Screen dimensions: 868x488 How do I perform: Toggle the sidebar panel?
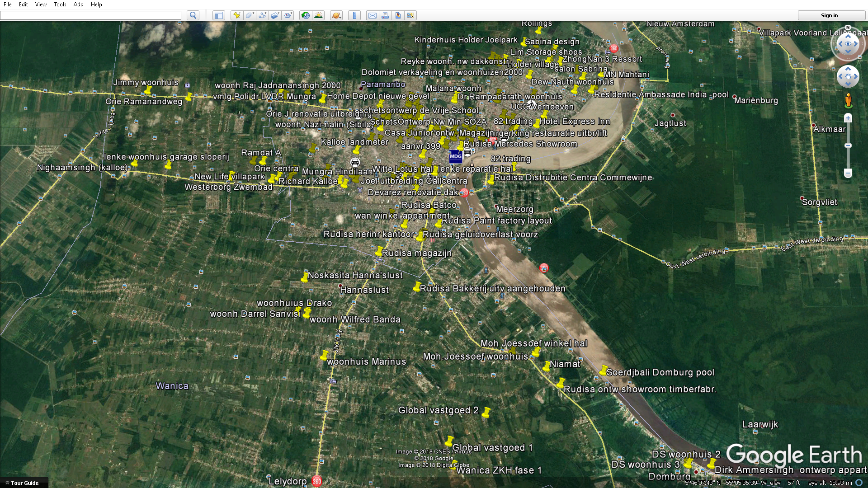point(219,15)
